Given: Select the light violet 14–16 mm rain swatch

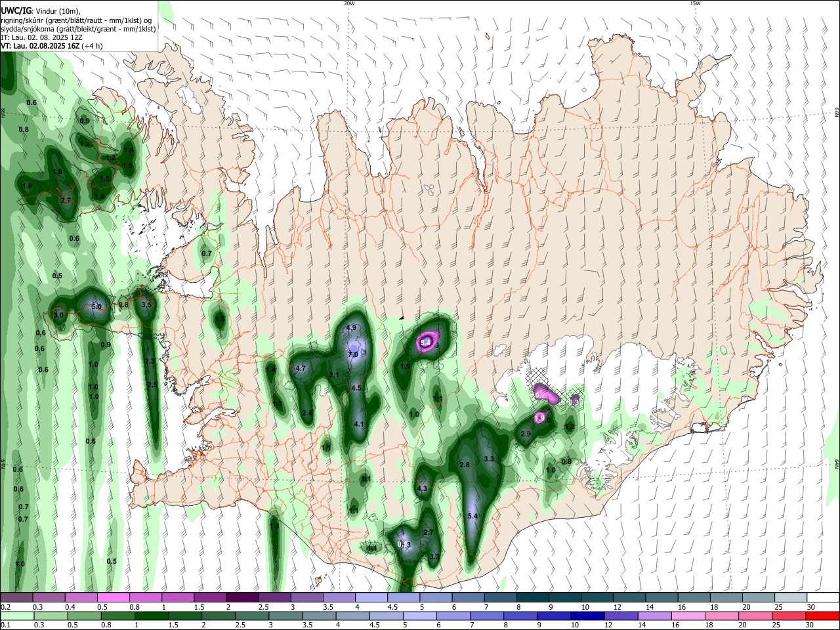Looking at the screenshot, I should click(654, 616).
